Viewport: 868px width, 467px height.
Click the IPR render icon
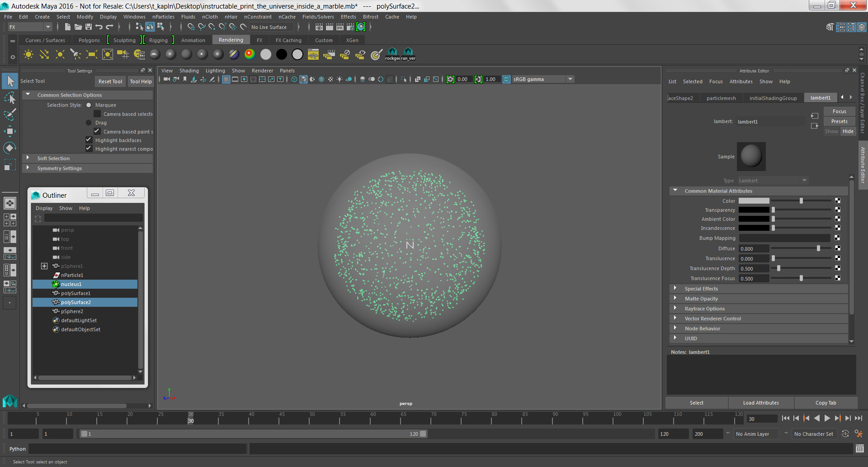point(340,27)
